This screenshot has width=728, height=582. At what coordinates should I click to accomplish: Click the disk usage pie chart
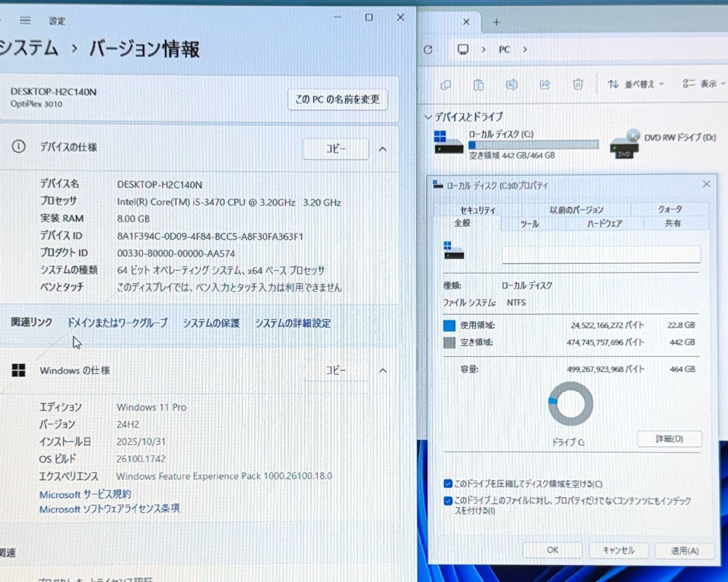click(x=570, y=403)
